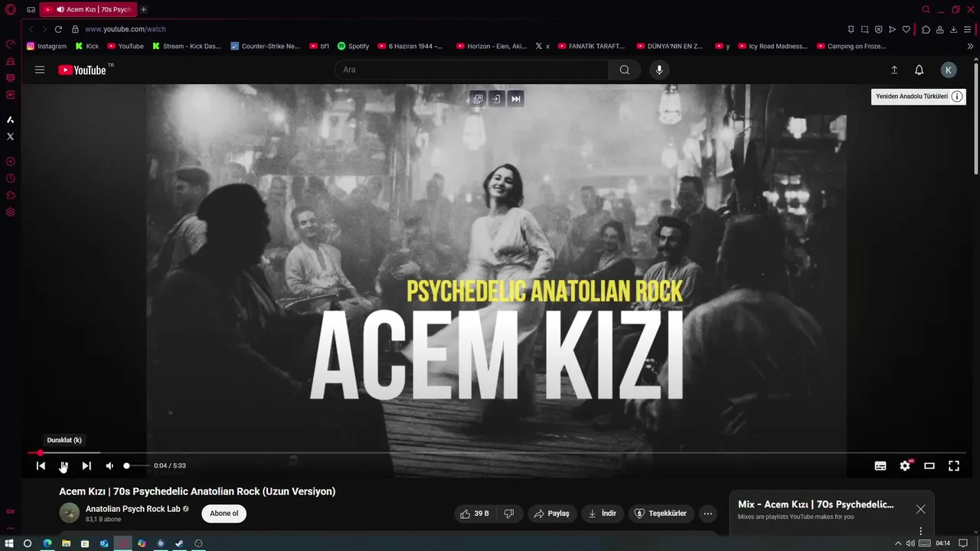This screenshot has height=551, width=980.
Task: Open Steam from Windows taskbar
Action: click(179, 543)
